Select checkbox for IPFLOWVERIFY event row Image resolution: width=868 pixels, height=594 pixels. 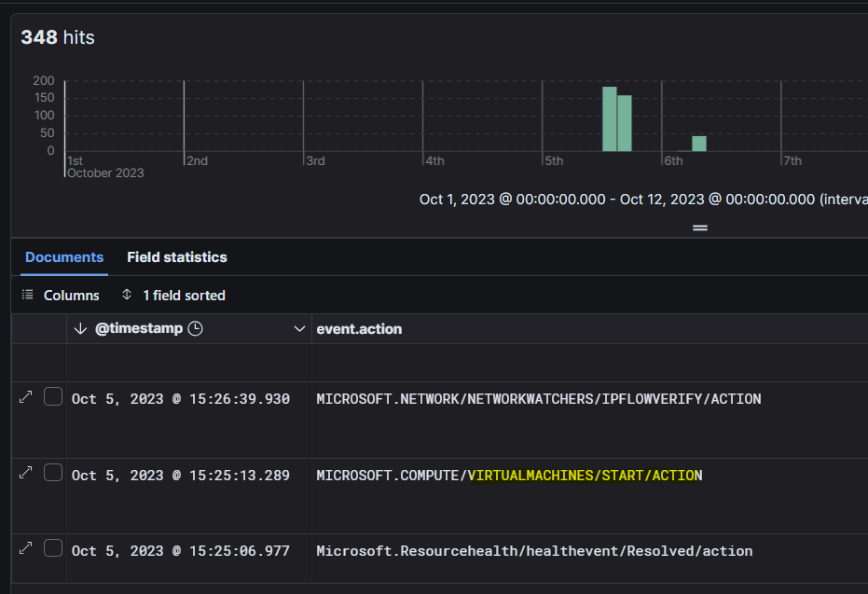[53, 397]
